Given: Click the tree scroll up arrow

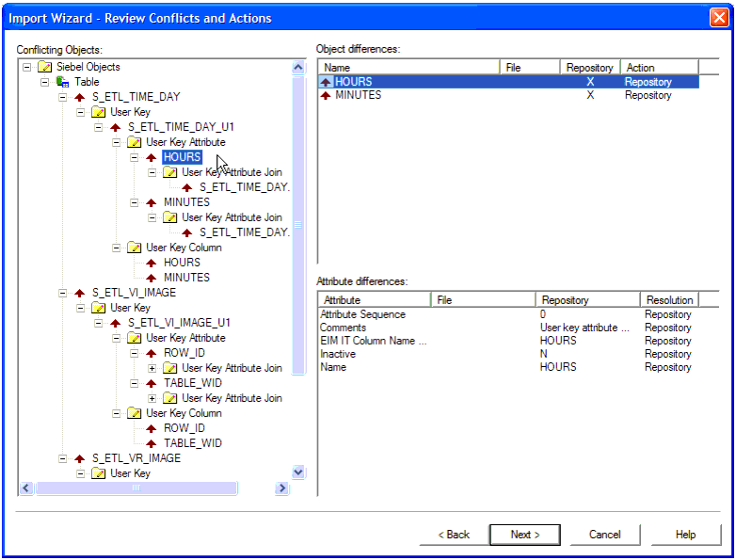Looking at the screenshot, I should coord(298,68).
